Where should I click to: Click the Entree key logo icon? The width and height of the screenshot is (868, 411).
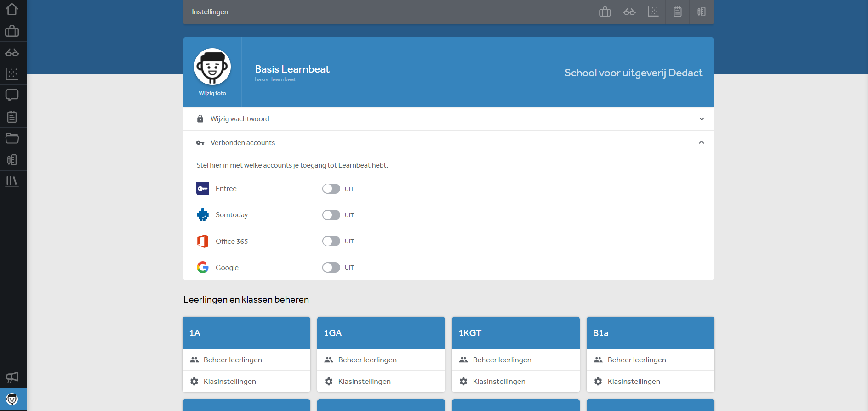point(203,189)
